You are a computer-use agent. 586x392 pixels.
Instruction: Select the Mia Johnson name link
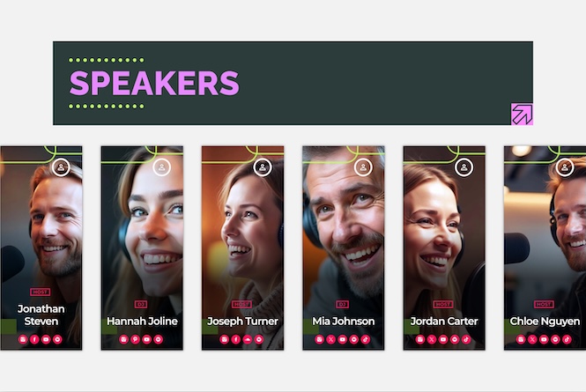point(344,321)
